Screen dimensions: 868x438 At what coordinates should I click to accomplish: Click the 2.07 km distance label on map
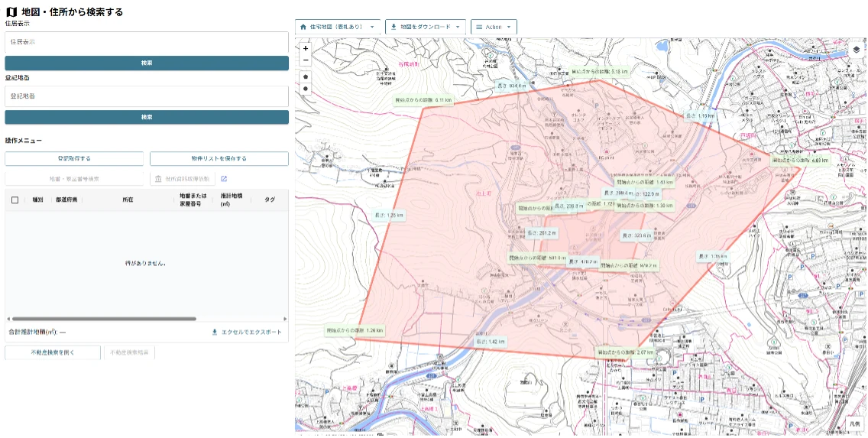tap(626, 352)
